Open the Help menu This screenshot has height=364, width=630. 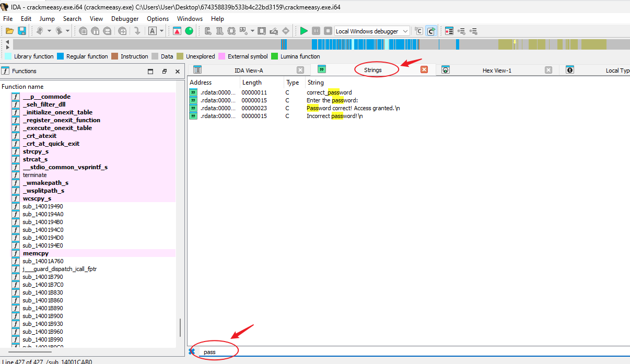pos(217,19)
